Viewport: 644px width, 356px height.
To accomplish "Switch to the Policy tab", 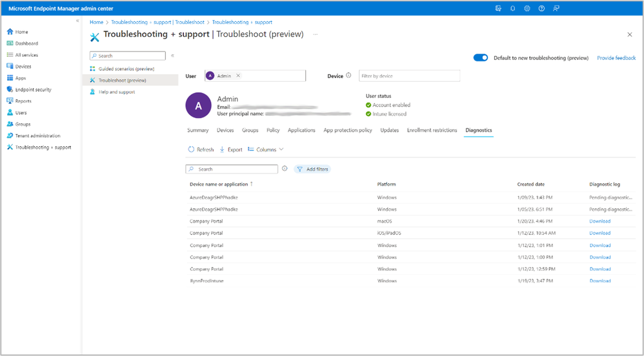I will [x=273, y=130].
